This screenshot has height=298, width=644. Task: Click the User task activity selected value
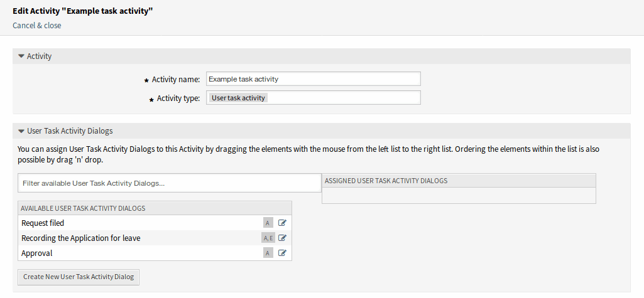click(238, 98)
